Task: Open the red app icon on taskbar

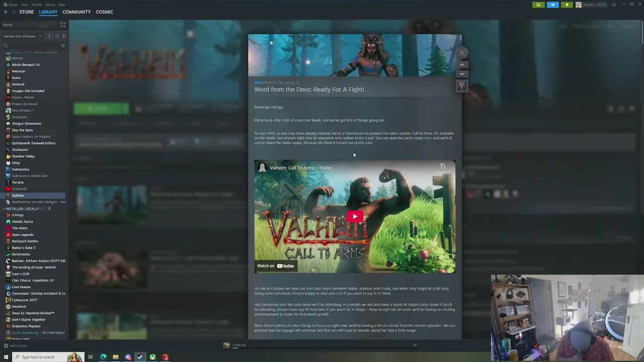Action: pos(165,357)
